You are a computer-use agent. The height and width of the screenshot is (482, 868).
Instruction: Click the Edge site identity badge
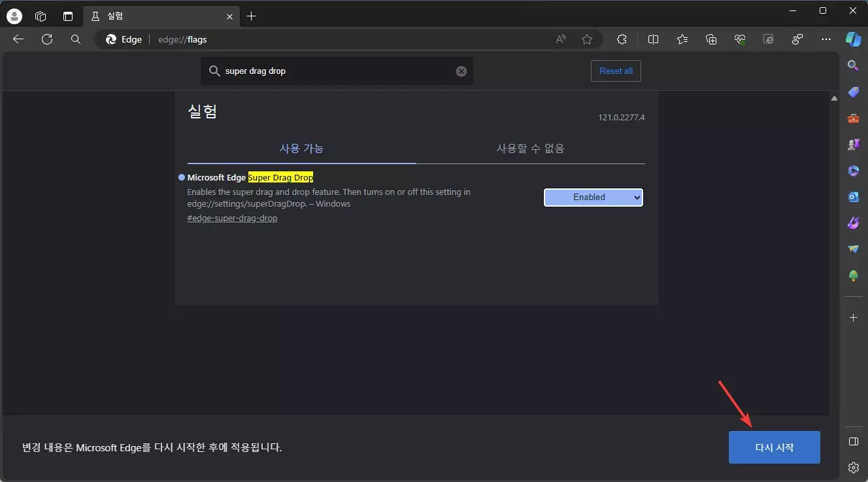(124, 39)
